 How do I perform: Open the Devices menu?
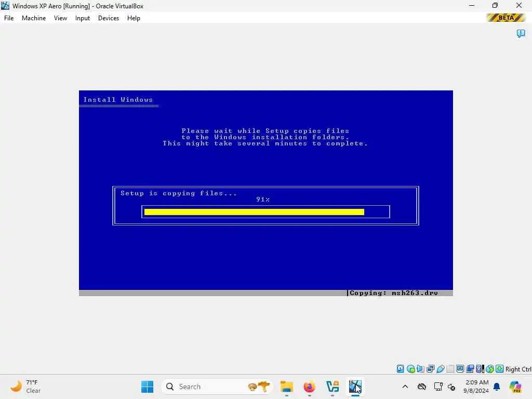point(109,18)
